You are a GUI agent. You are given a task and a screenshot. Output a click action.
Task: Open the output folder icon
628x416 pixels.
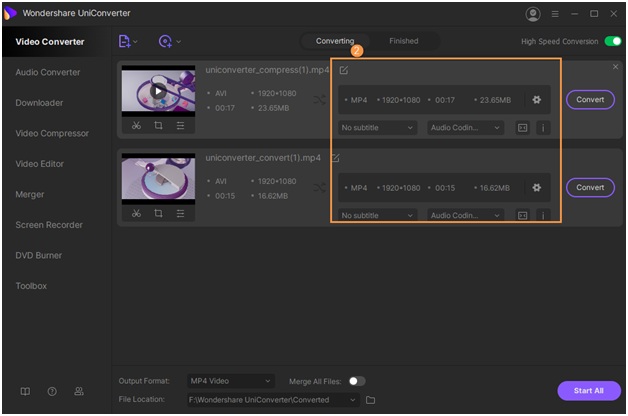[370, 400]
